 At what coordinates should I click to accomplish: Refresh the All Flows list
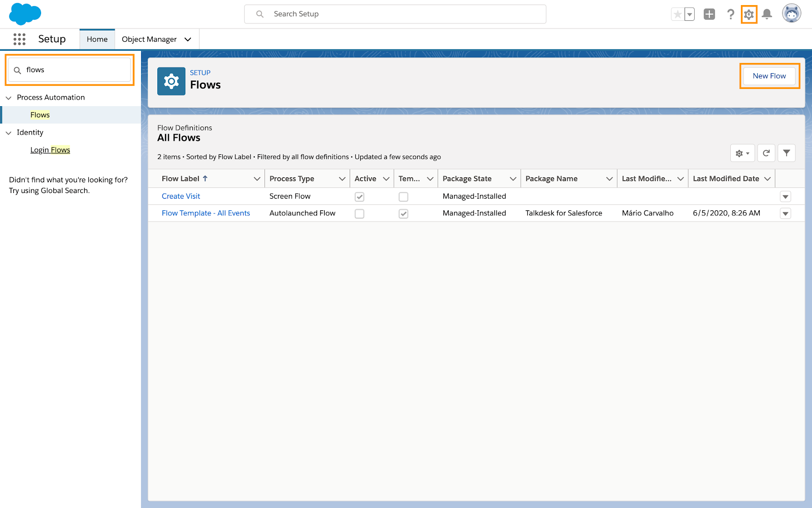tap(766, 153)
